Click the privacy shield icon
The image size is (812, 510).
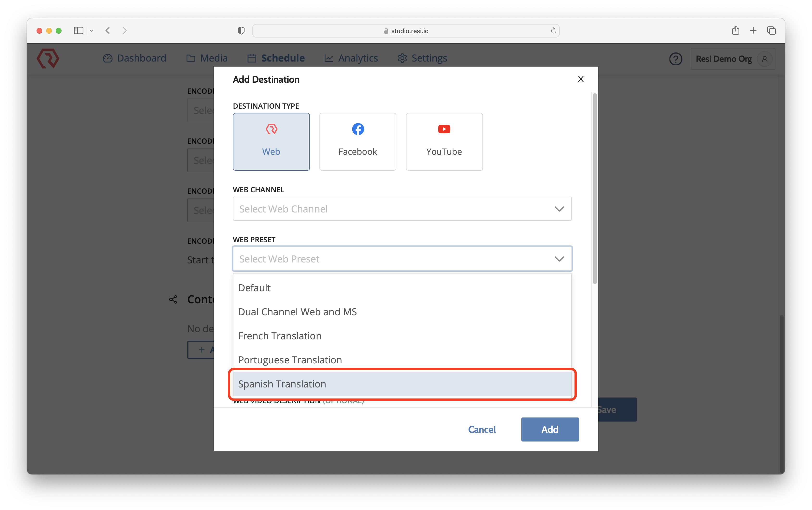point(241,31)
